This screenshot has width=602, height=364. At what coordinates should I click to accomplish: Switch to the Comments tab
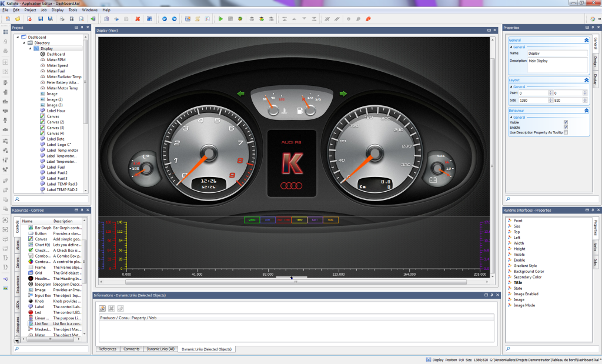131,349
